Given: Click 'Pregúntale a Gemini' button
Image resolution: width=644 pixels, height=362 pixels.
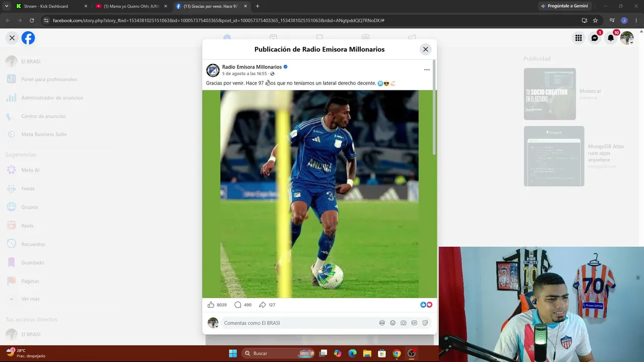Looking at the screenshot, I should 564,6.
